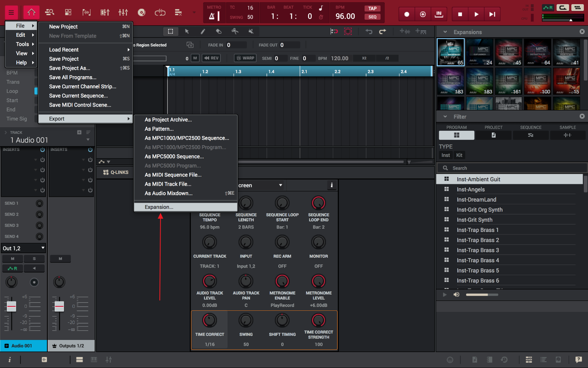Open the info icon in Q-Link panel

coord(332,185)
